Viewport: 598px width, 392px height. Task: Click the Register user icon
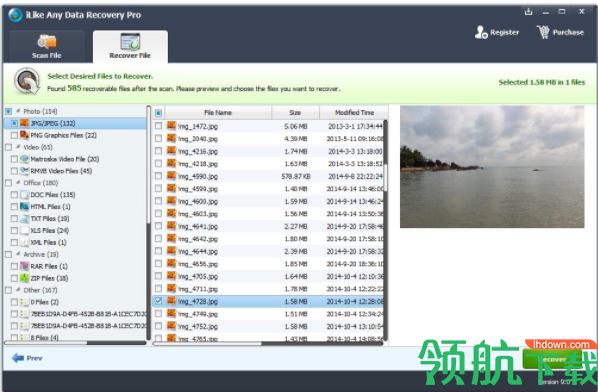[x=481, y=32]
